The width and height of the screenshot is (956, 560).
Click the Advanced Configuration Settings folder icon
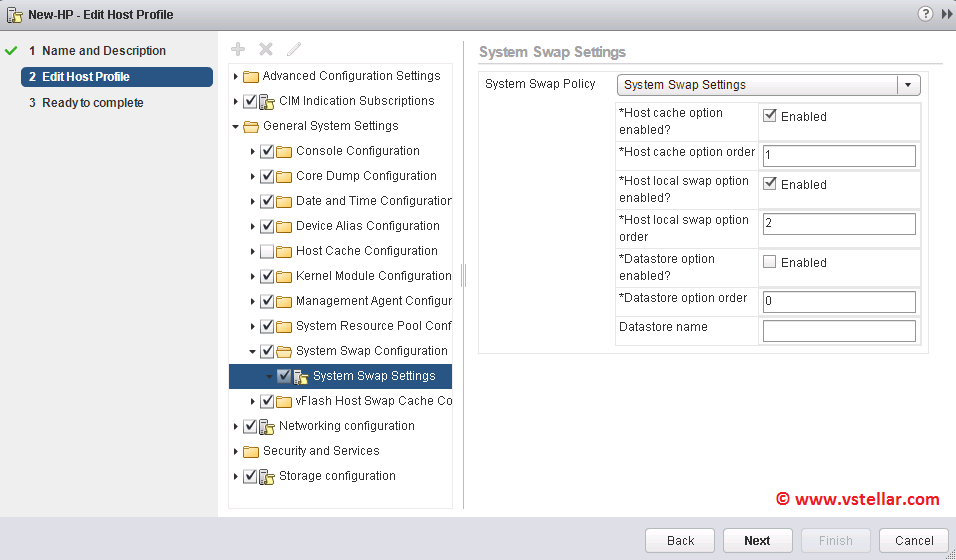tap(251, 77)
